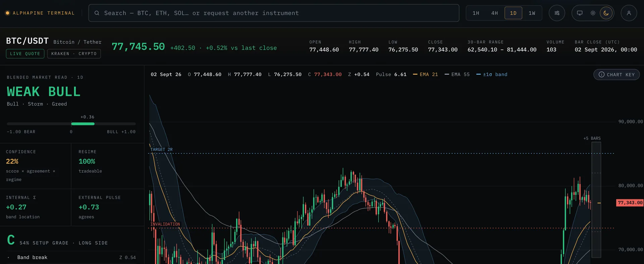Click the Band break row
This screenshot has height=264, width=644.
pyautogui.click(x=71, y=257)
